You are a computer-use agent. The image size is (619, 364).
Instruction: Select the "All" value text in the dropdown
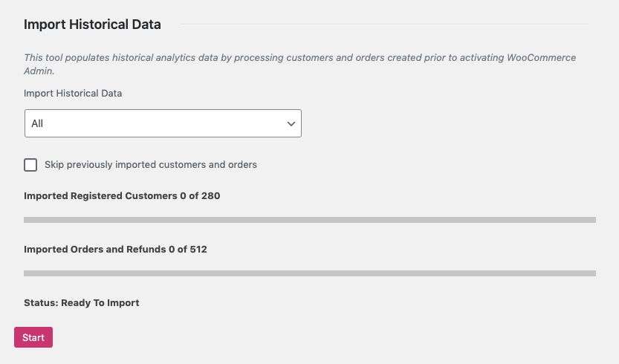pyautogui.click(x=37, y=124)
